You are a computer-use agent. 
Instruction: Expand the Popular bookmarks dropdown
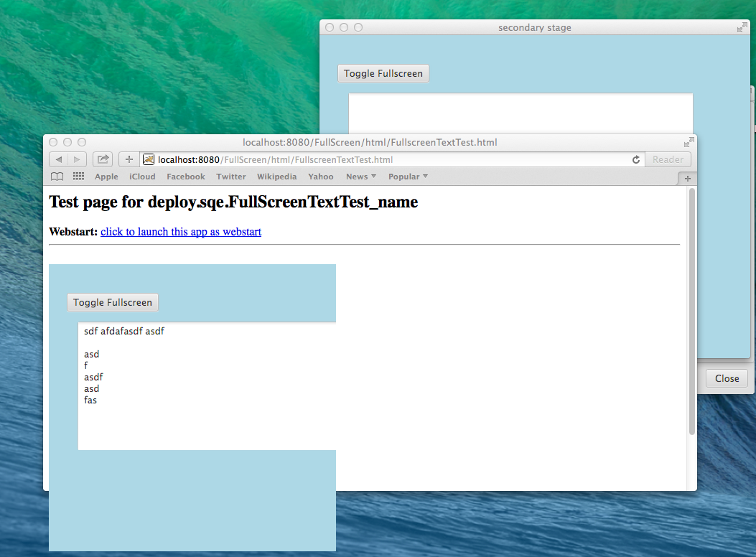(408, 177)
